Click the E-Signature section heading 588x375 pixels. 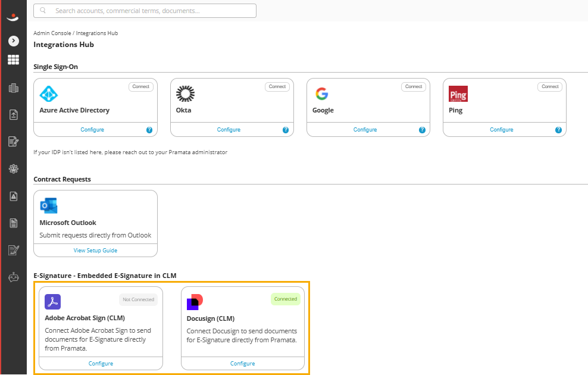105,276
